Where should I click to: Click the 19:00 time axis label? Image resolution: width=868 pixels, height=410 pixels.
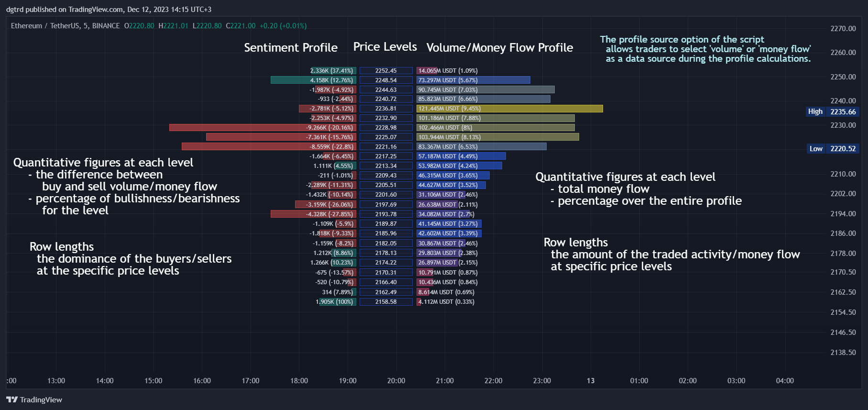(x=348, y=381)
